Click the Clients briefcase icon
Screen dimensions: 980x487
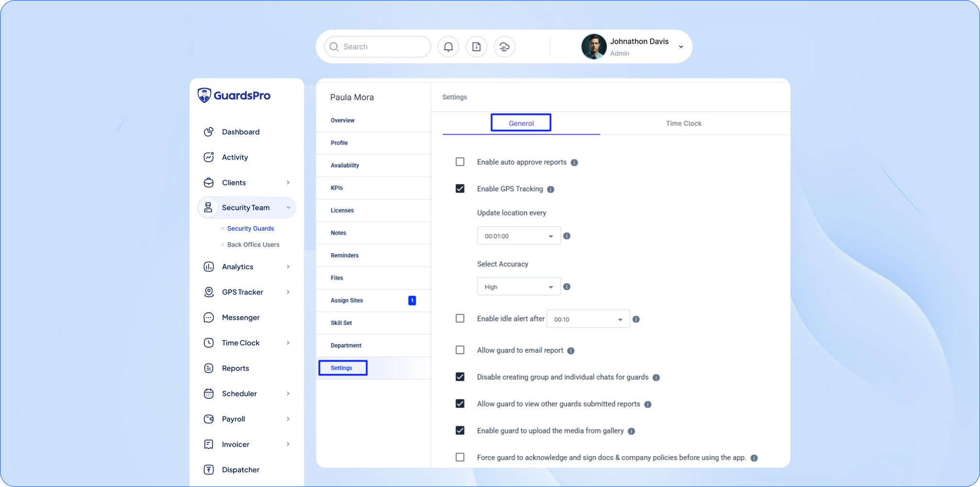[x=209, y=182]
